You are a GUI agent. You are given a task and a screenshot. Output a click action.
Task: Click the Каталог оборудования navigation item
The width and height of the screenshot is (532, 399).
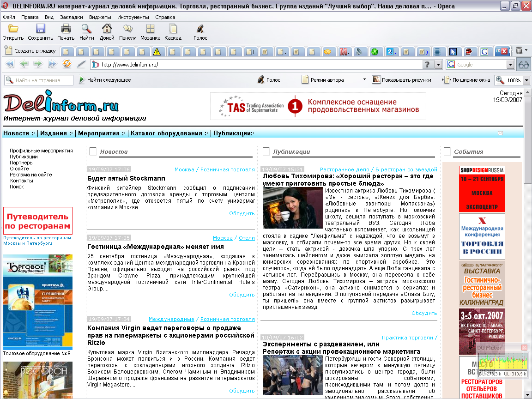(169, 133)
